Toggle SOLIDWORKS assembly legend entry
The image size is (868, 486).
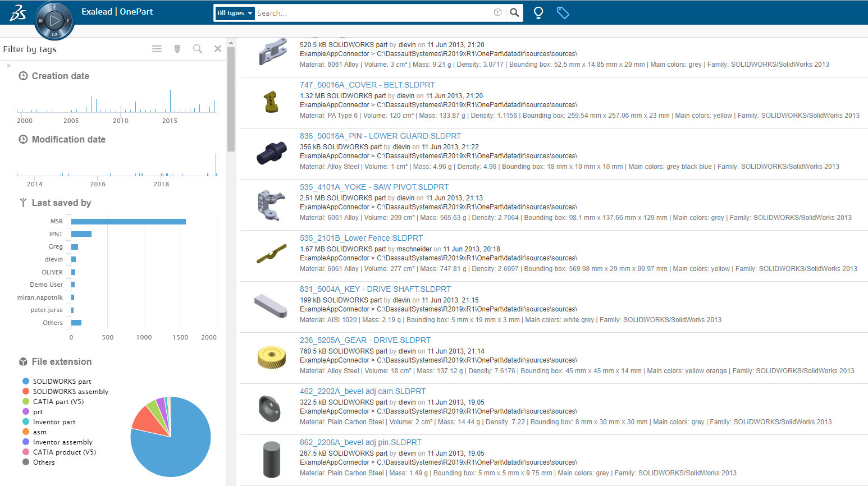70,392
